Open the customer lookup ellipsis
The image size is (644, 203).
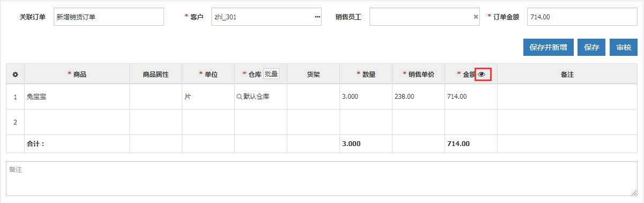pos(317,17)
